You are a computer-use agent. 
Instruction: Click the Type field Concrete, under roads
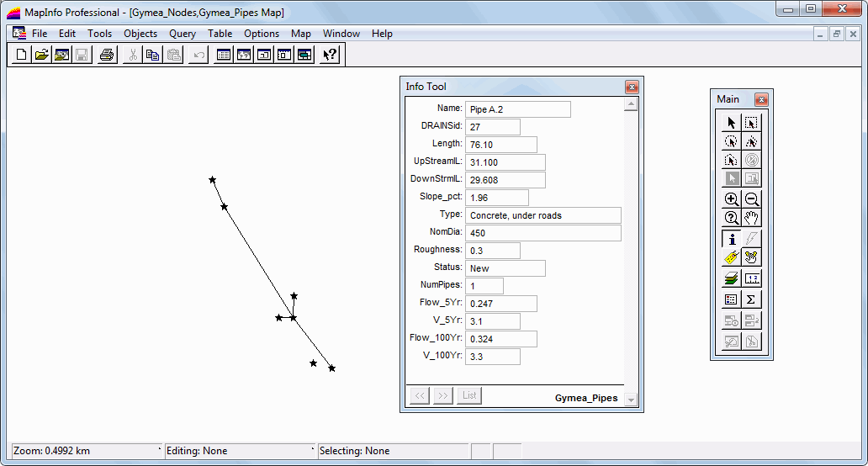[x=543, y=216]
